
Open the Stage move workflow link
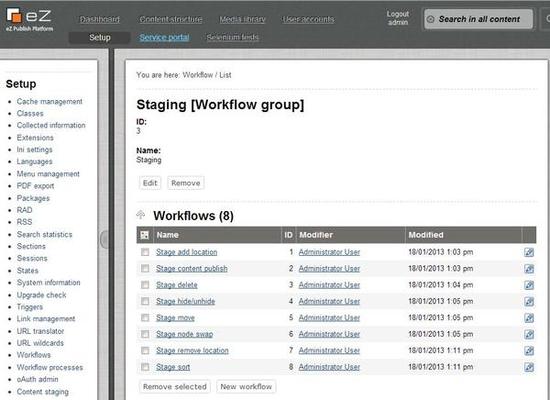[175, 318]
